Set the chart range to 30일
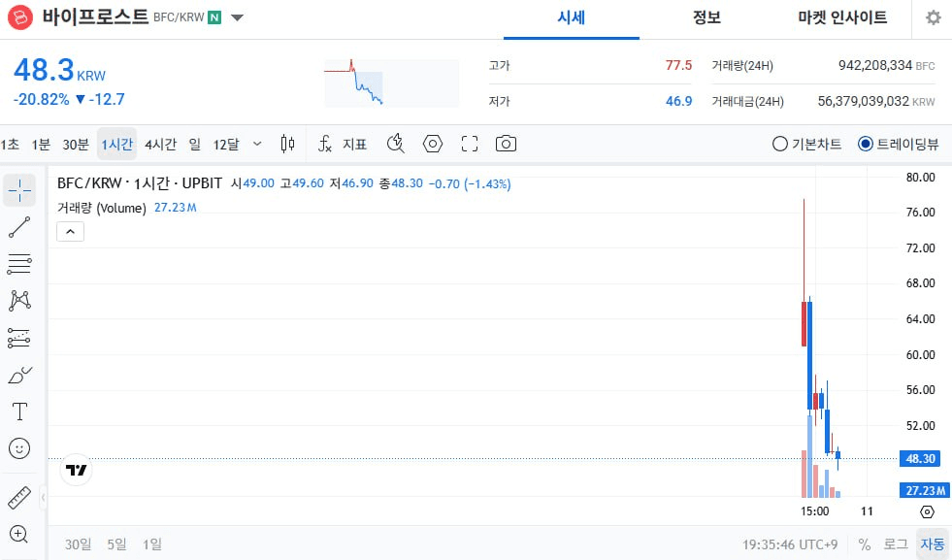This screenshot has width=952, height=560. pyautogui.click(x=78, y=544)
